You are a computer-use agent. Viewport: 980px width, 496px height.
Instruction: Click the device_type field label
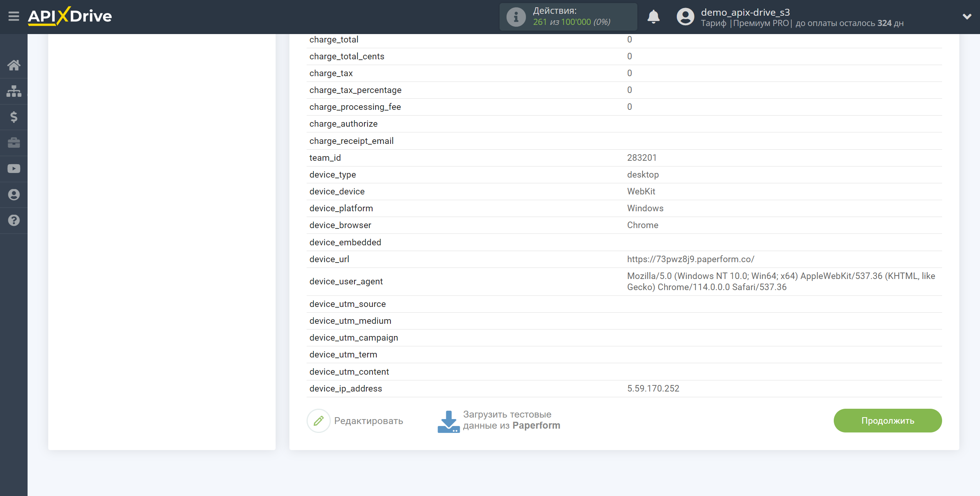pyautogui.click(x=333, y=175)
